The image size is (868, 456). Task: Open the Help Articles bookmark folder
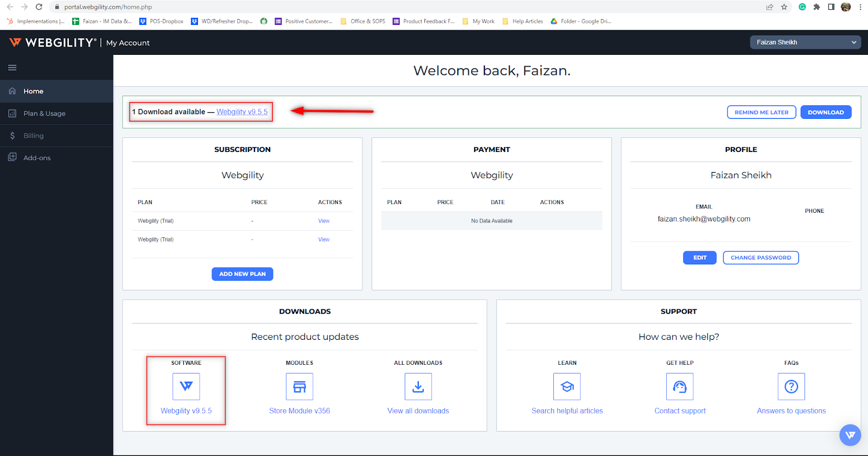tap(522, 21)
